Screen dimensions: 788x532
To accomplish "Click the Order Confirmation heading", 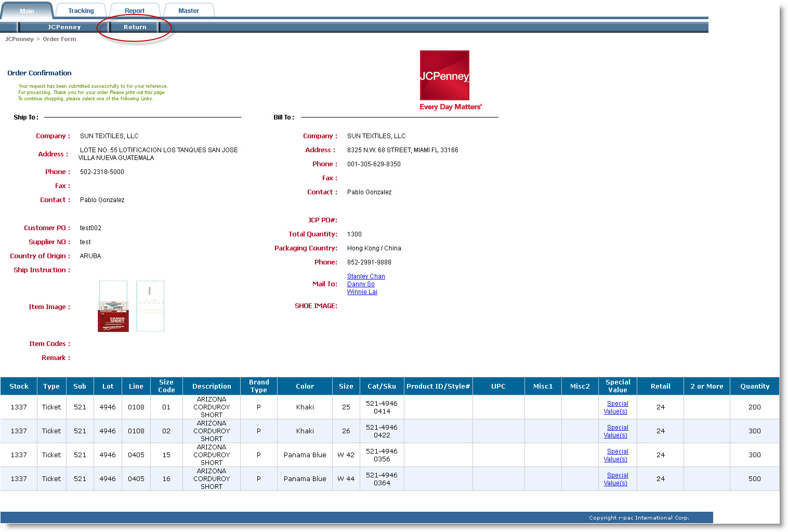I will (40, 73).
